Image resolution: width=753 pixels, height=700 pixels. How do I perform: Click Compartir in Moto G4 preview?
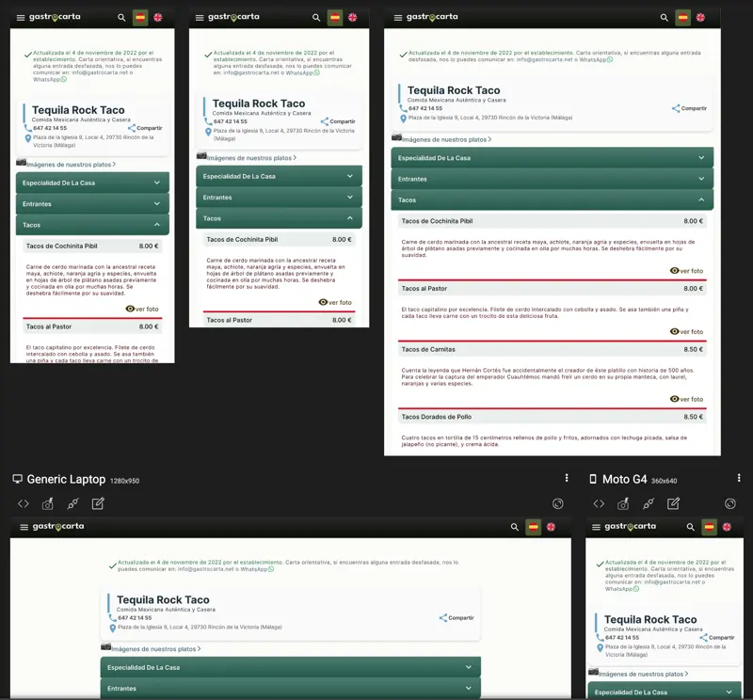click(x=717, y=638)
